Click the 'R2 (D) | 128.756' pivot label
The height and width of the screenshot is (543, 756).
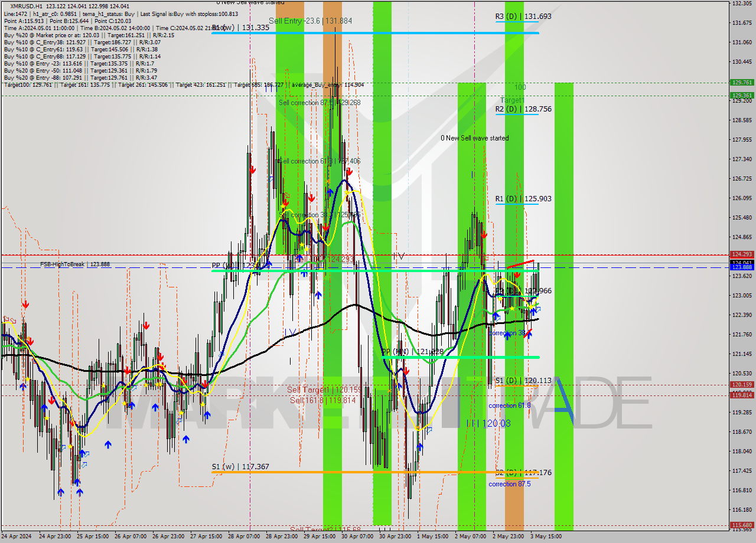[523, 109]
